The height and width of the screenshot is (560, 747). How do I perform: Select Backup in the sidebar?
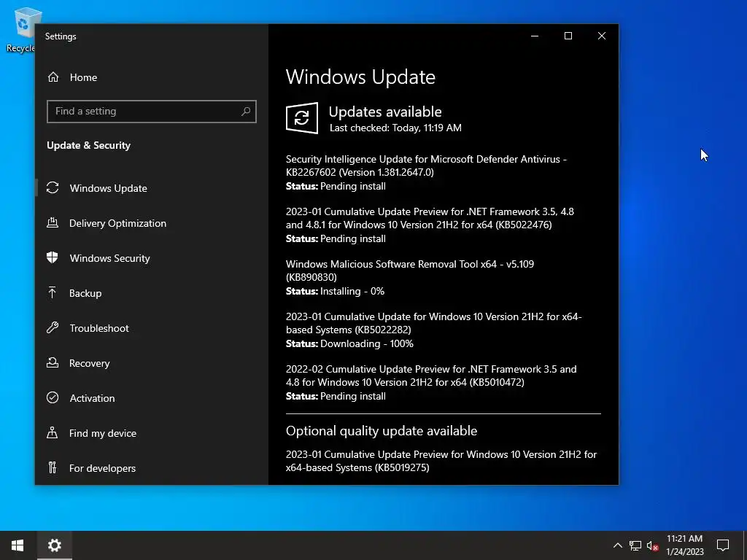point(152,293)
